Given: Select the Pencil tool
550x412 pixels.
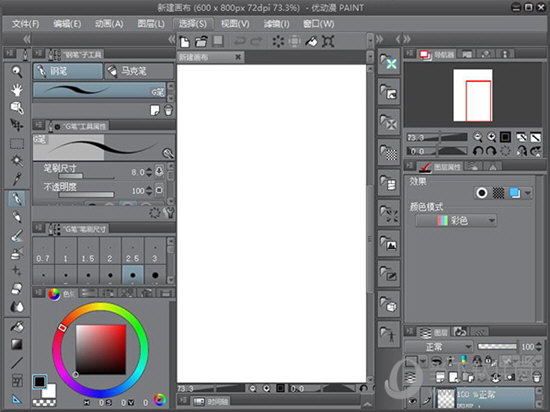Looking at the screenshot, I should pyautogui.click(x=16, y=217).
